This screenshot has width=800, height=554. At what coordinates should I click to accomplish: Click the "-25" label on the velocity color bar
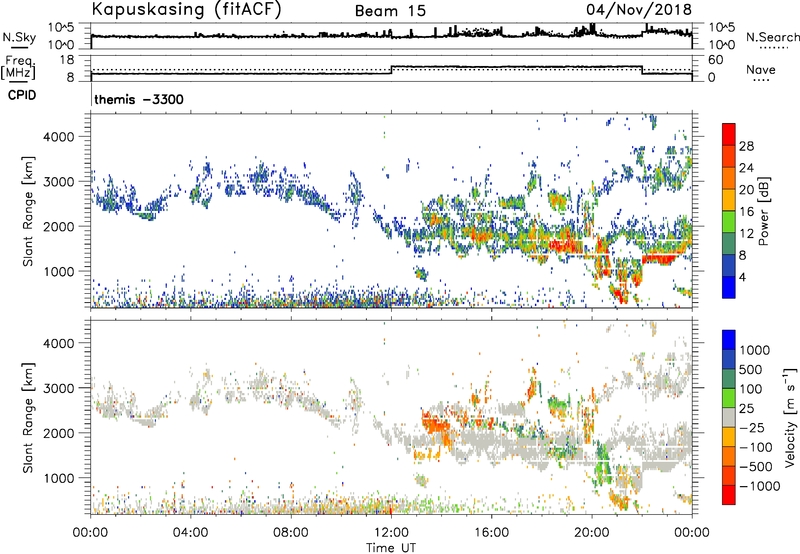coord(753,427)
